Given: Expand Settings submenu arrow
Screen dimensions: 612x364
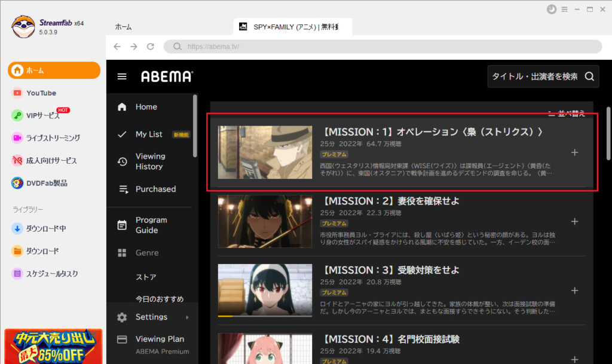Looking at the screenshot, I should tap(187, 317).
